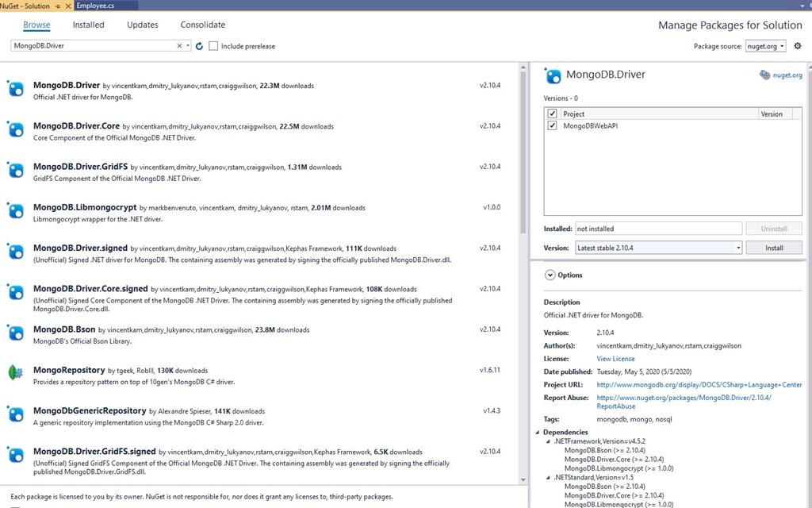Click the refresh icon beside the search box
Viewport: 812px width, 508px height.
point(199,46)
